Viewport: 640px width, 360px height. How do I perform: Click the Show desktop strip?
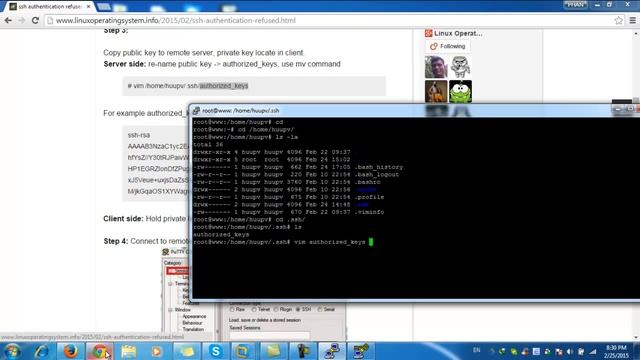tap(637, 351)
